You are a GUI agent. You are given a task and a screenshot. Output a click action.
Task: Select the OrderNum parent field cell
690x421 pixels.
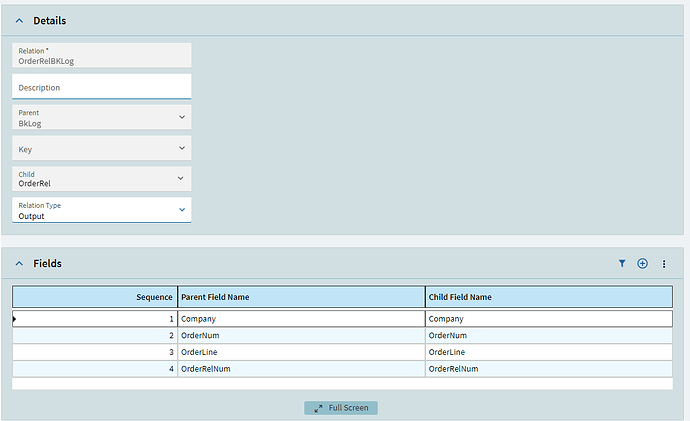(301, 336)
